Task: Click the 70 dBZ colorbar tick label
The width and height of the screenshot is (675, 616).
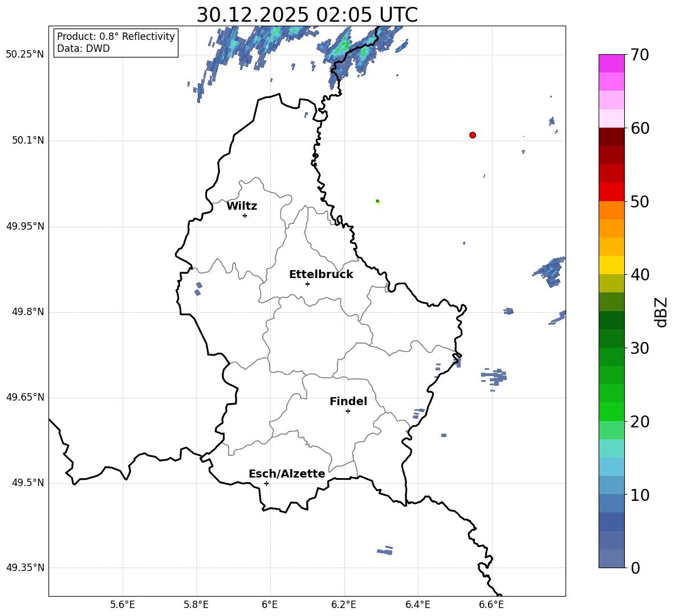Action: (640, 55)
